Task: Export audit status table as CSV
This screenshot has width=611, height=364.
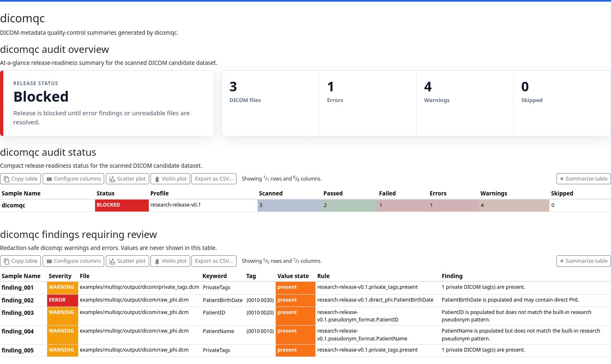Action: [214, 179]
